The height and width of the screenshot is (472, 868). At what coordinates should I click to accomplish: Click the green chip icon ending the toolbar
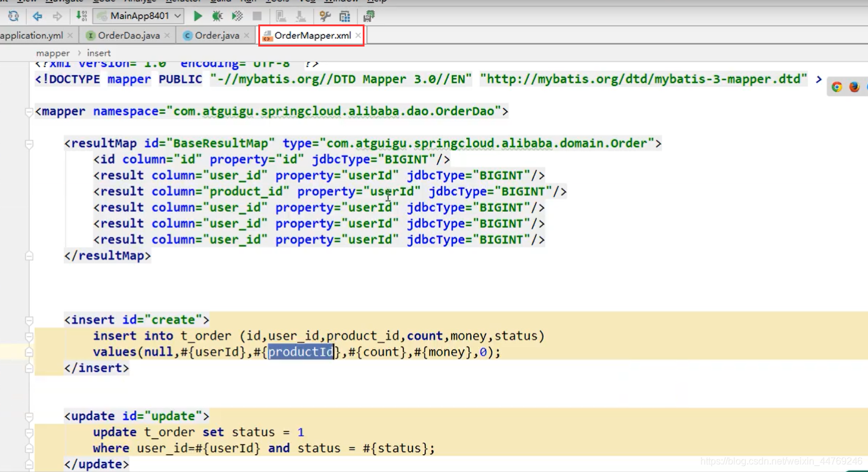tap(369, 16)
